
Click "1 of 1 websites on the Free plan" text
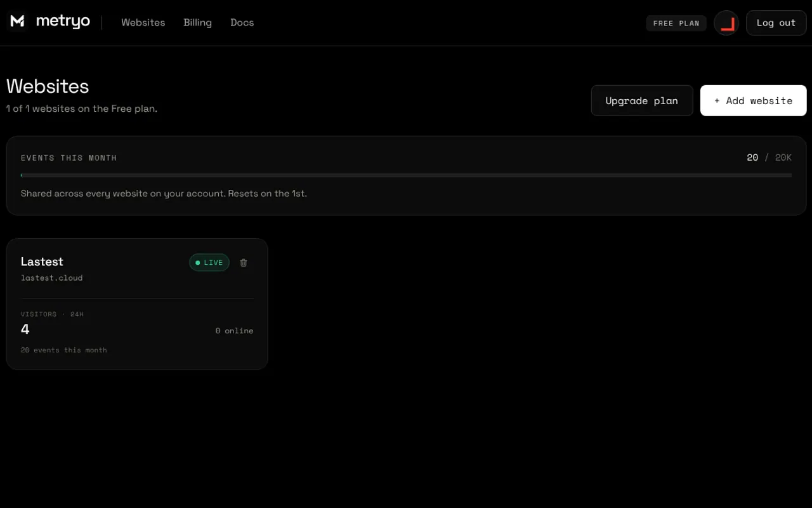[x=82, y=109]
